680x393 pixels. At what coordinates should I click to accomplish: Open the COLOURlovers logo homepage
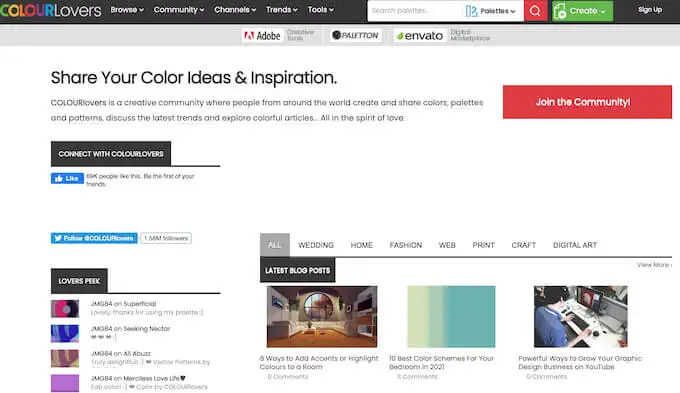click(x=51, y=10)
